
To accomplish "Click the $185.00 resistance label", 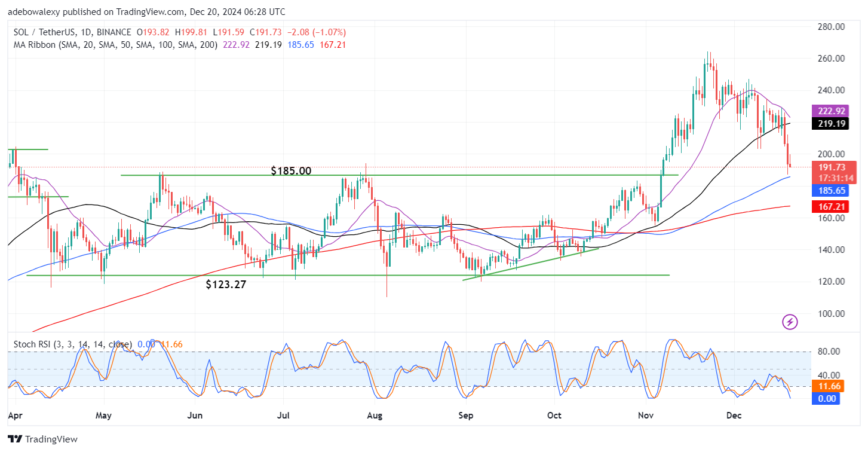I will [291, 170].
